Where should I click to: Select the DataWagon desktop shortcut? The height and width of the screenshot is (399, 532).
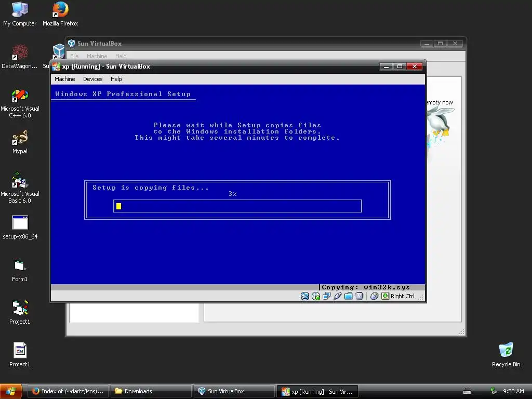tap(20, 57)
